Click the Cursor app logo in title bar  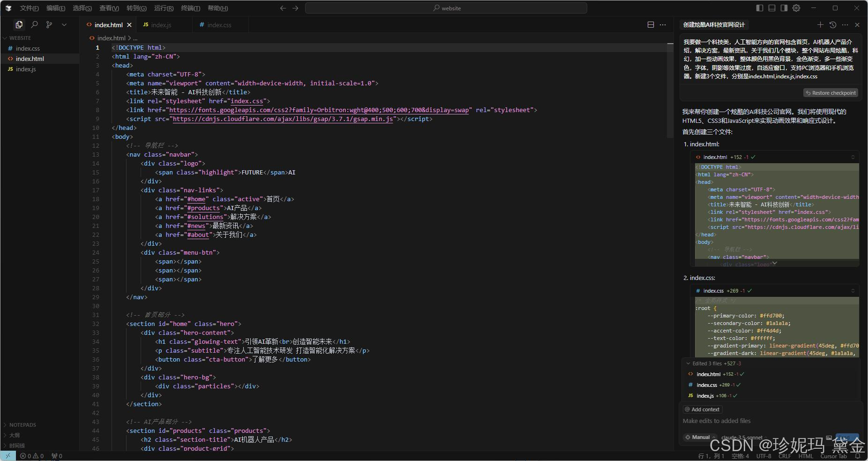(x=8, y=8)
